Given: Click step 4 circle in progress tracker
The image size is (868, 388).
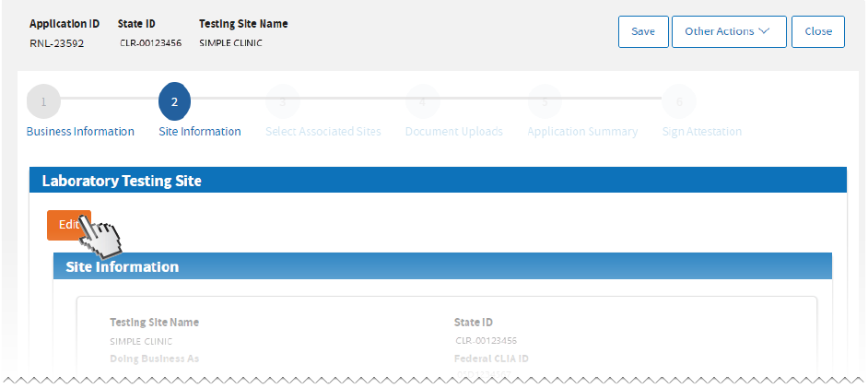Looking at the screenshot, I should (422, 101).
